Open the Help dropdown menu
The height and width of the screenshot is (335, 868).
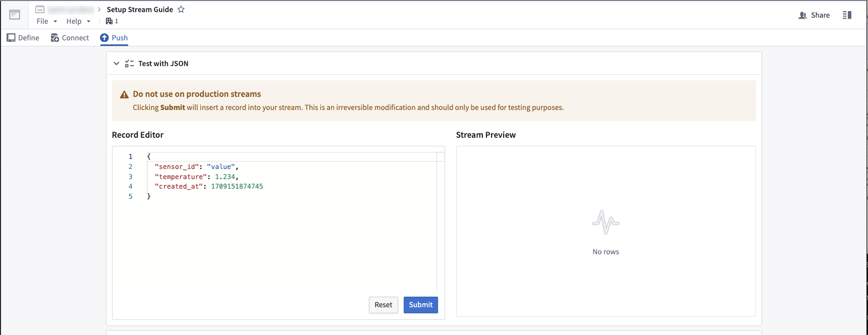coord(78,21)
